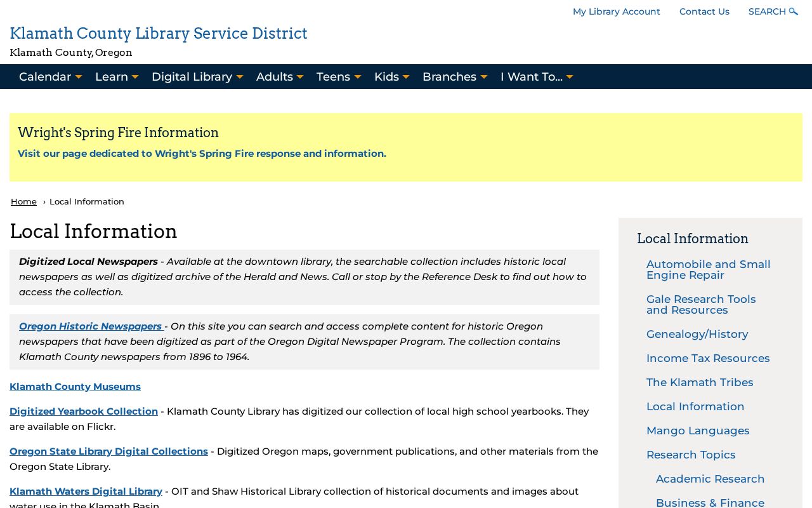
Task: Click the search magnifier icon
Action: tap(794, 11)
